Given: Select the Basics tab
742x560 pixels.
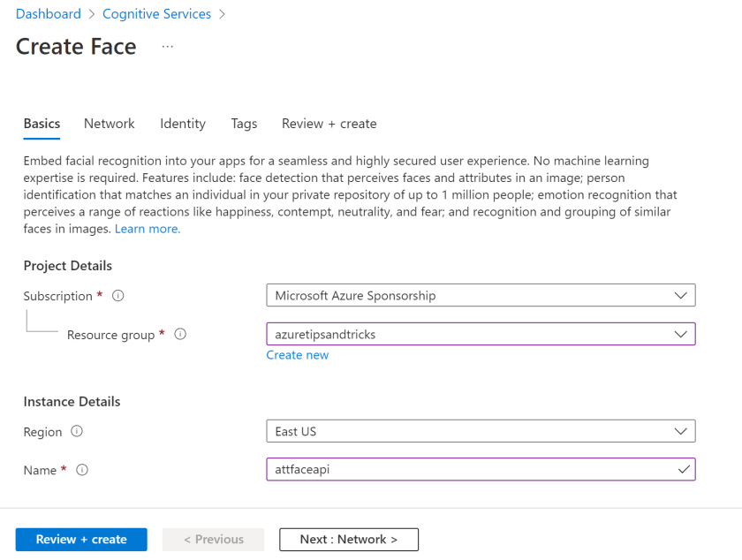Looking at the screenshot, I should 42,124.
